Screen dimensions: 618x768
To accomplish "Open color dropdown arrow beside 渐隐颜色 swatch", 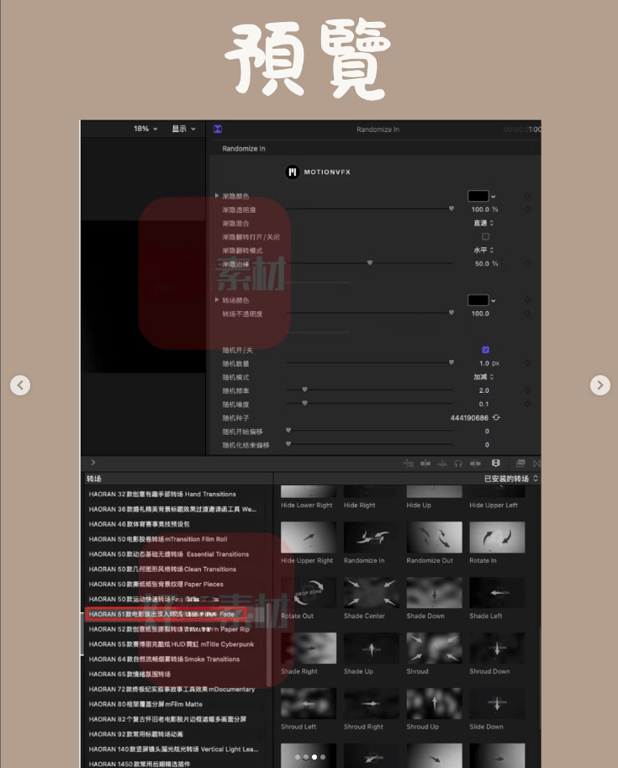I will pos(494,196).
